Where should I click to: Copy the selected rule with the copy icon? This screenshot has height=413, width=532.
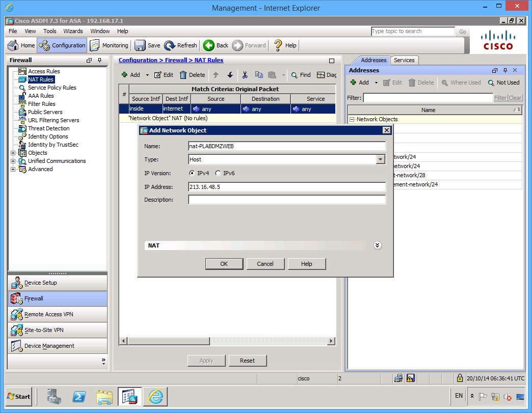click(259, 75)
